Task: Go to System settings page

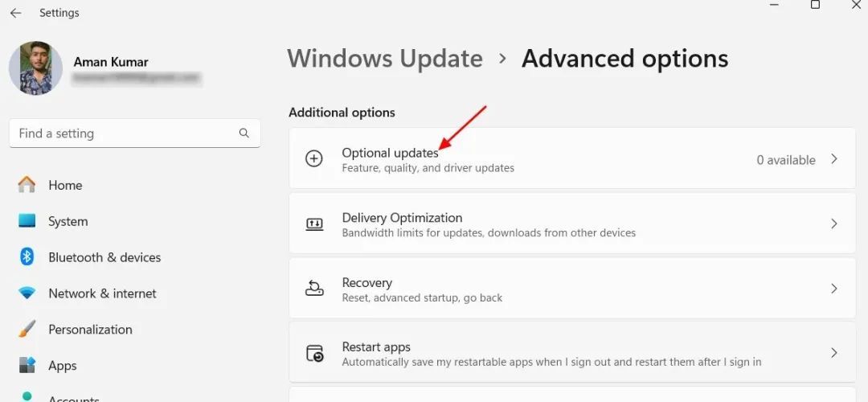Action: (68, 221)
